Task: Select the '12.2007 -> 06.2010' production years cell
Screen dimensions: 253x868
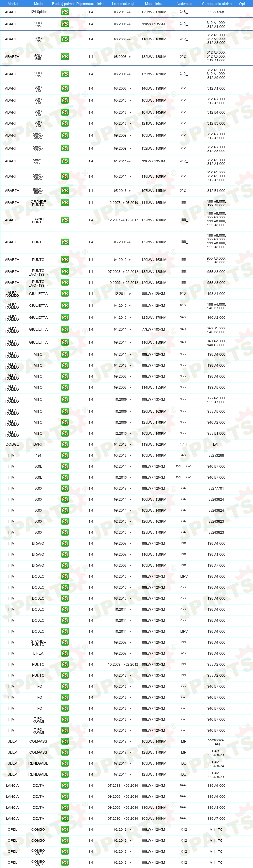Action: (123, 203)
